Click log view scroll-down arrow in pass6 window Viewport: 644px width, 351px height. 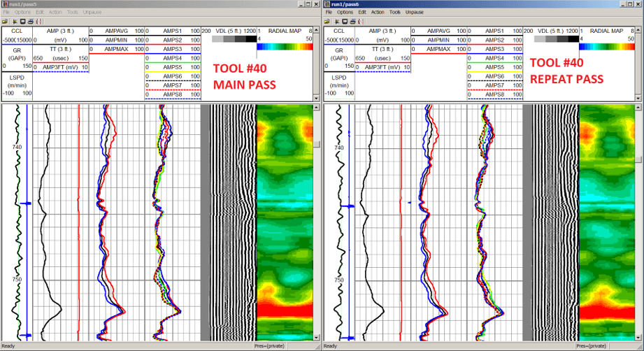(x=638, y=338)
